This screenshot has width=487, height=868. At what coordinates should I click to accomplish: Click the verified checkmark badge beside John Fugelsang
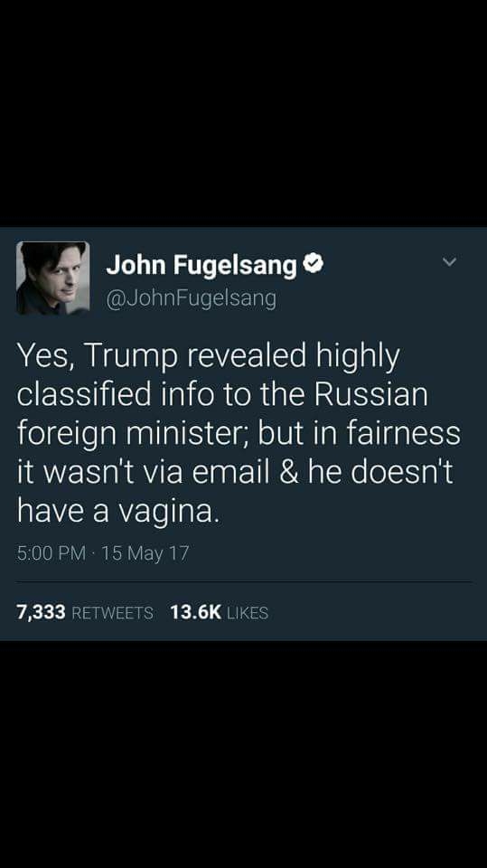pos(314,265)
